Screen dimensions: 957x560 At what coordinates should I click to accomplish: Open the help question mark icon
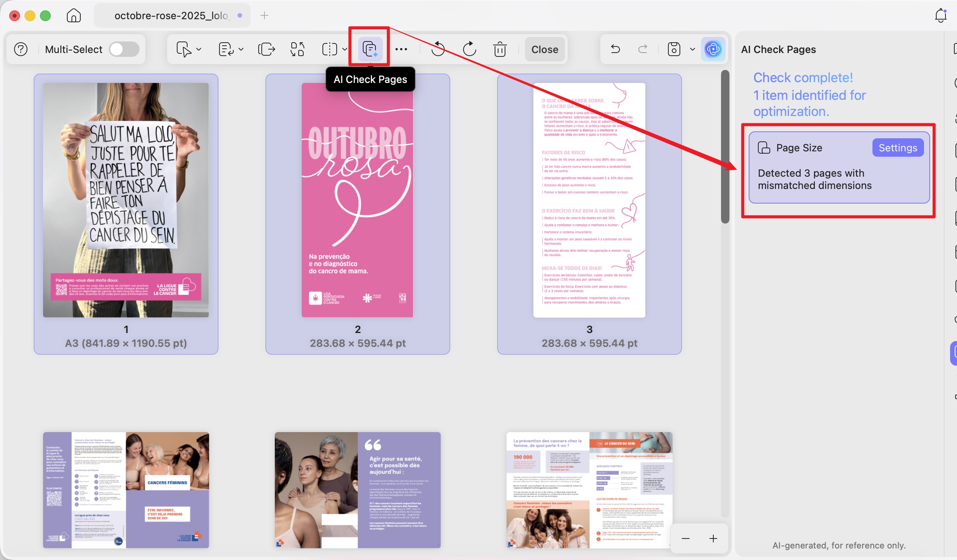[21, 49]
